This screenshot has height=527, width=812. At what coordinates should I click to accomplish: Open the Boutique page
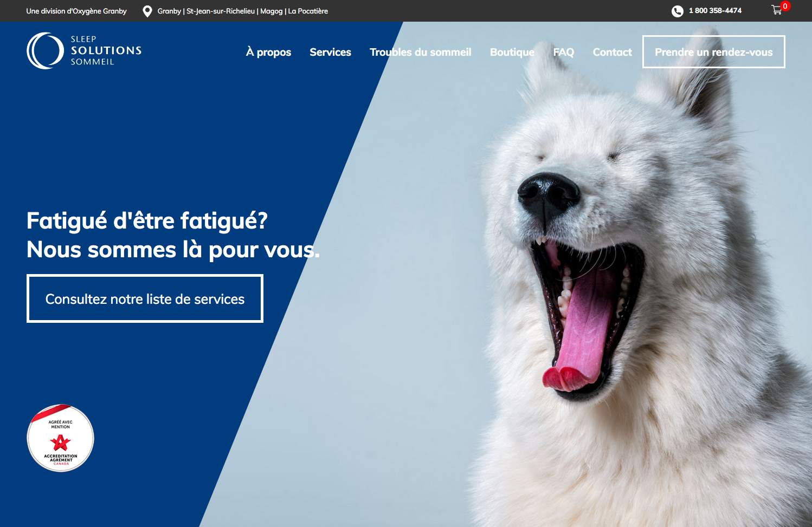(x=512, y=52)
